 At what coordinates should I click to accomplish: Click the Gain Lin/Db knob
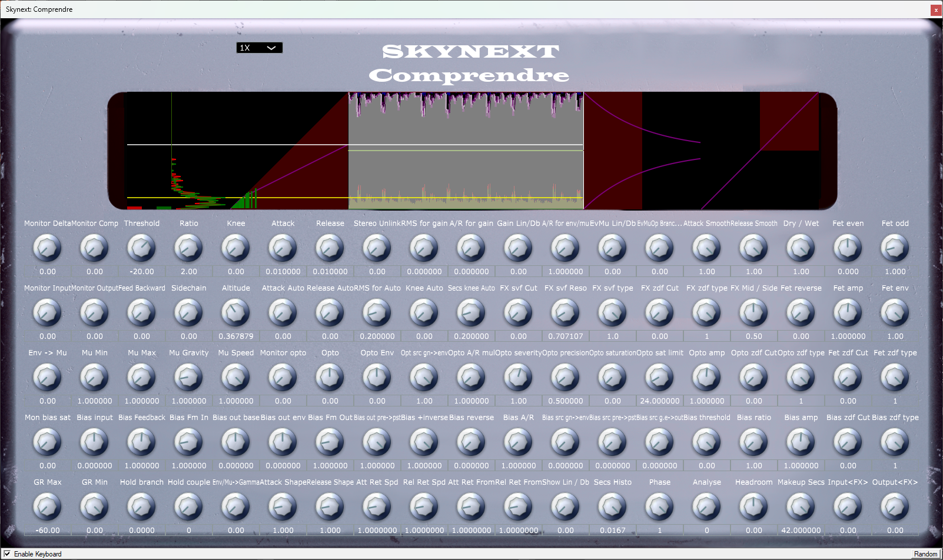pos(518,248)
